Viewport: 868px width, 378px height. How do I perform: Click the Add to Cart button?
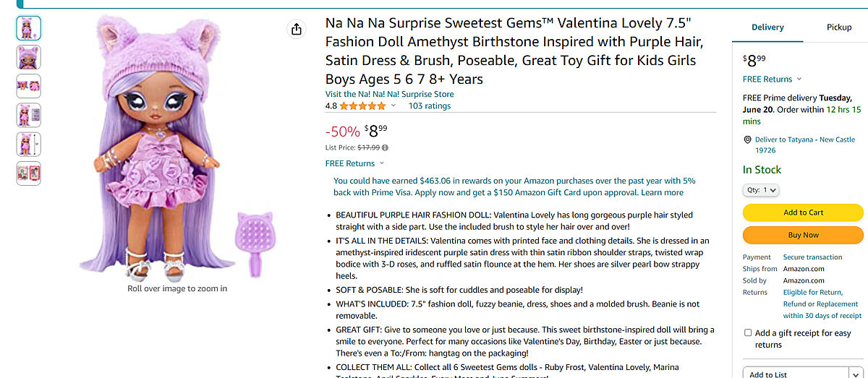coord(803,212)
